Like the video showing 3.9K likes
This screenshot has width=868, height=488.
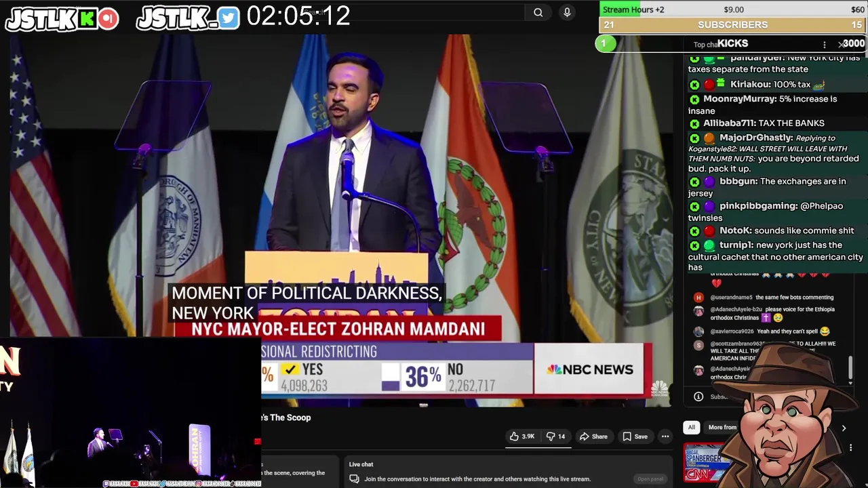[522, 436]
